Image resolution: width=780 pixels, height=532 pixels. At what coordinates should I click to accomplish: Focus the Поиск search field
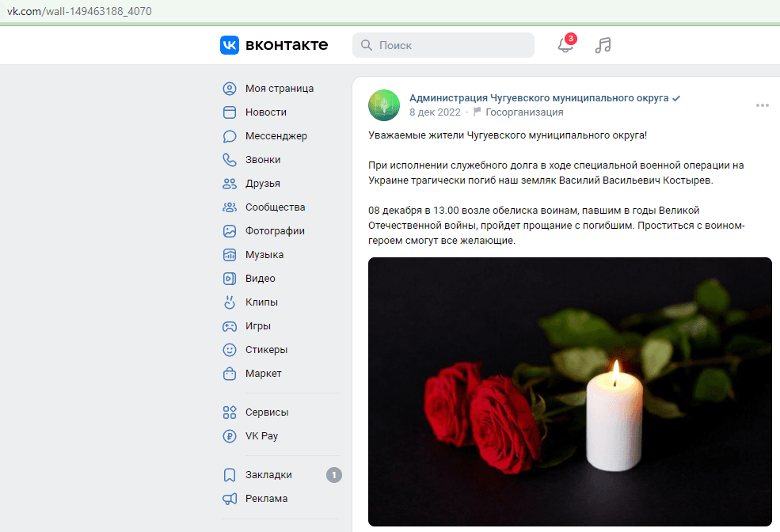point(443,45)
